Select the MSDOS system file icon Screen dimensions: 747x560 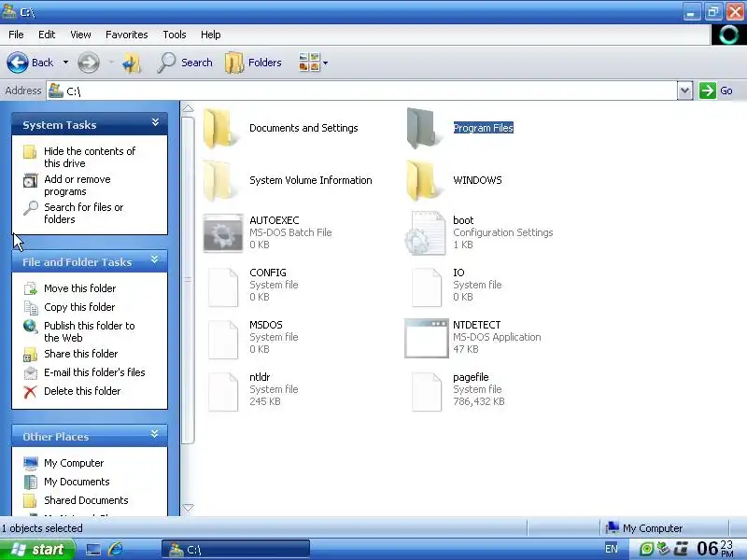223,340
